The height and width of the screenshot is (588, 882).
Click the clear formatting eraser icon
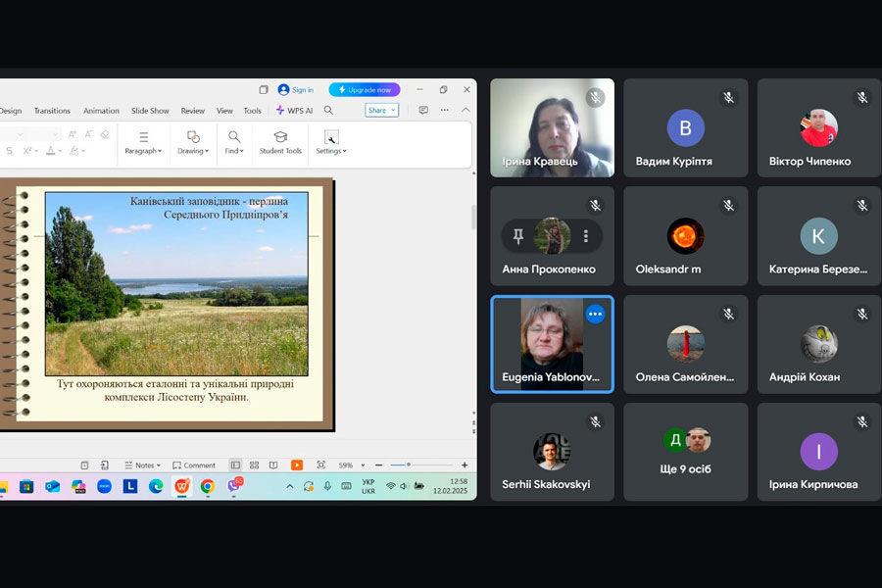[104, 134]
